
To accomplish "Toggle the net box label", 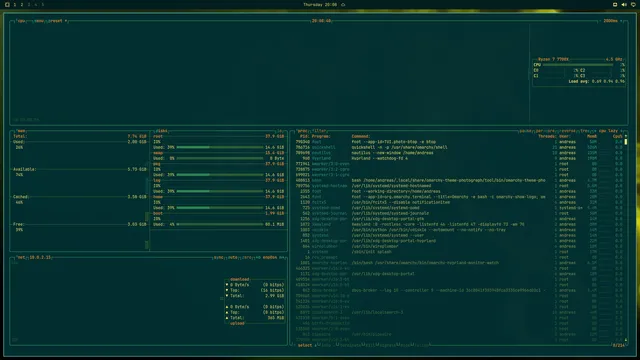I will click(x=21, y=258).
